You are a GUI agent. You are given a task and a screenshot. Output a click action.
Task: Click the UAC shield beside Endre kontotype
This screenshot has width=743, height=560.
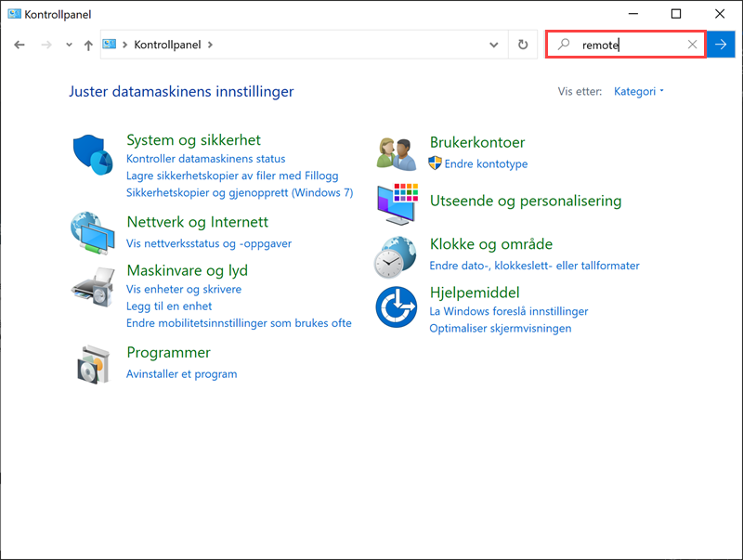pyautogui.click(x=435, y=163)
